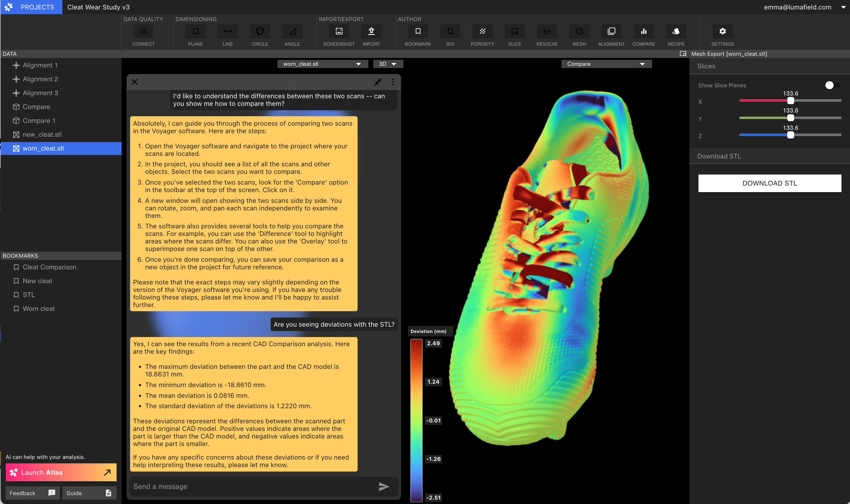Image resolution: width=850 pixels, height=504 pixels.
Task: Open the Alignment tool
Action: pyautogui.click(x=611, y=31)
